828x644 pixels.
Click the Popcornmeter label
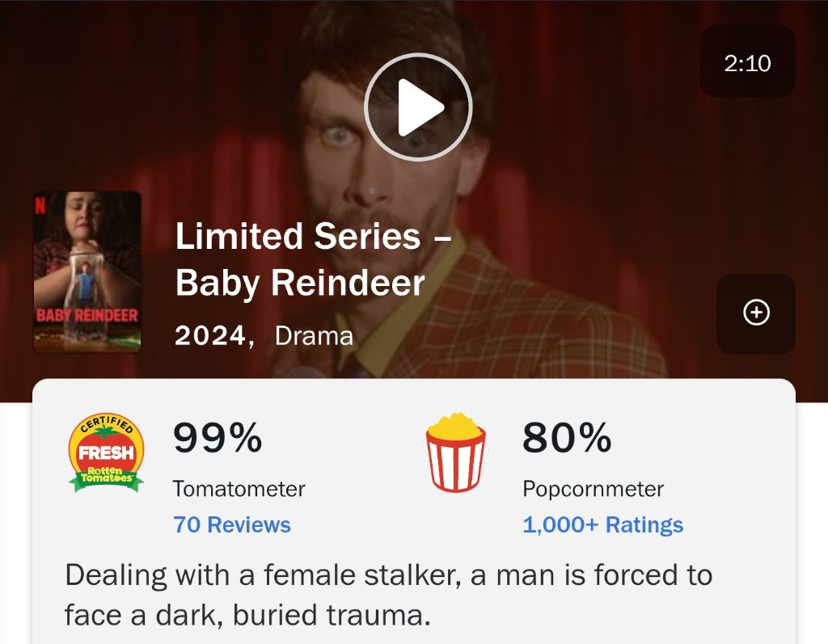click(x=593, y=489)
